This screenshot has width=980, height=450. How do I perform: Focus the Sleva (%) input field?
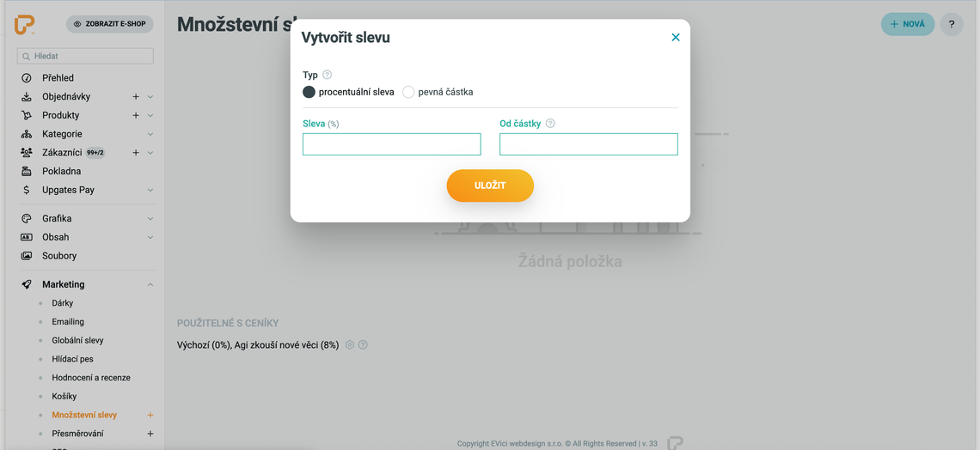coord(391,144)
